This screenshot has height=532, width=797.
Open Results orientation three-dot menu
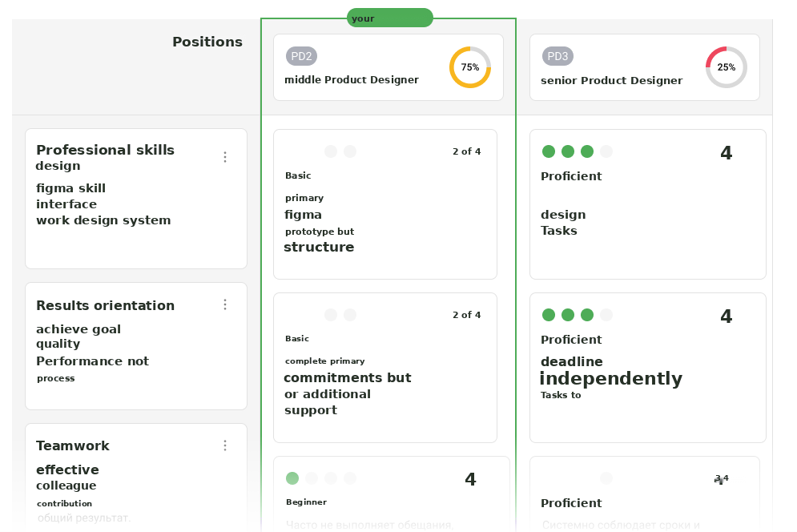pyautogui.click(x=225, y=304)
